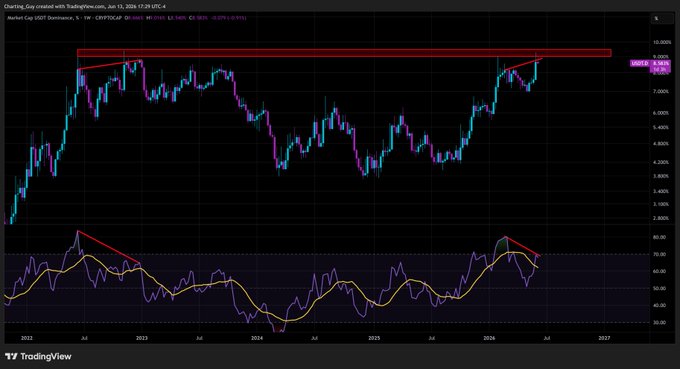Viewport: 680px width, 369px height.
Task: Click the 2.800% price axis label
Action: coord(661,218)
